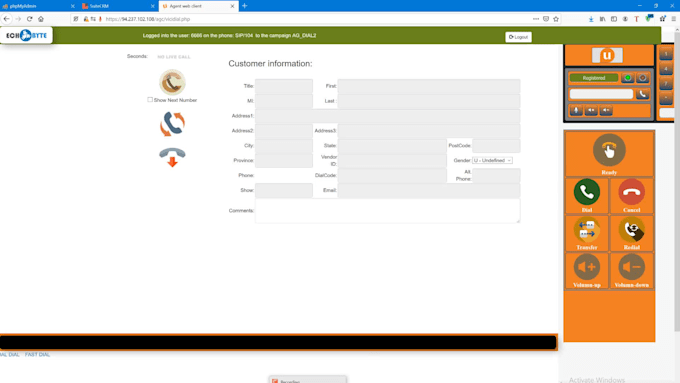
Task: Switch to the phpMyAdmin tab
Action: [39, 6]
